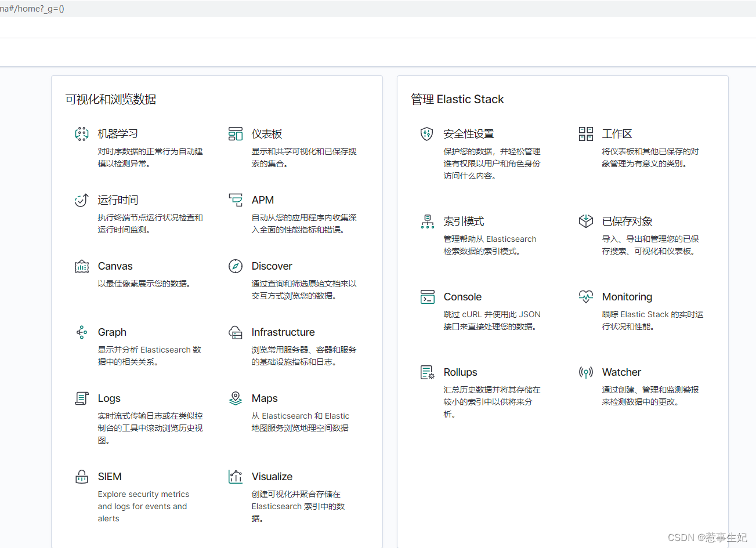Open the 机器学习 link
Screen dimensions: 756x548
(118, 134)
